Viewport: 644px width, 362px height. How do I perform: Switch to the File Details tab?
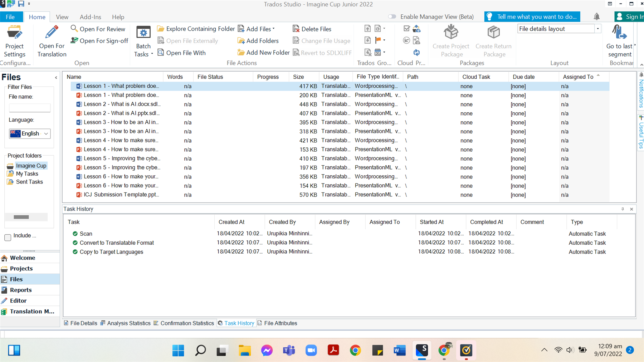[x=80, y=323]
